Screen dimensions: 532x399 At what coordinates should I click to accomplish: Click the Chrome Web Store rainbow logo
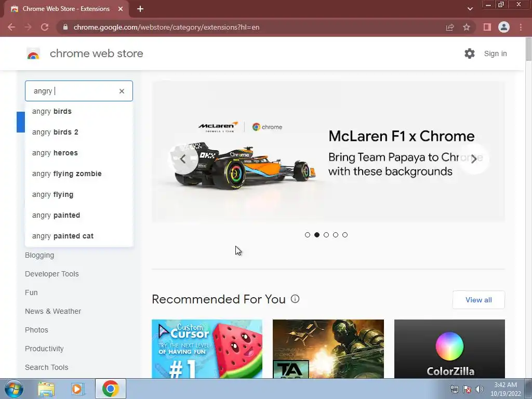(33, 54)
